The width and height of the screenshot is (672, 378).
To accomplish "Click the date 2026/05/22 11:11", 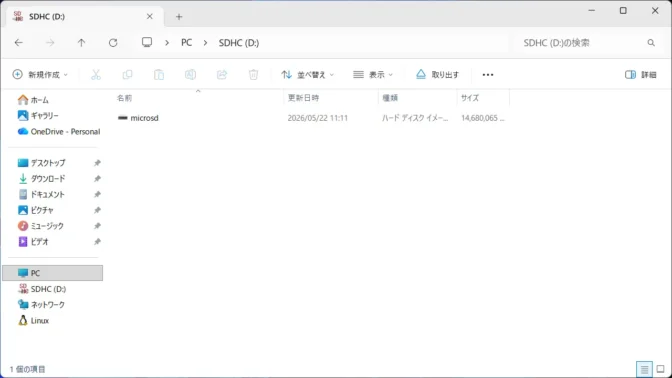I will 318,118.
